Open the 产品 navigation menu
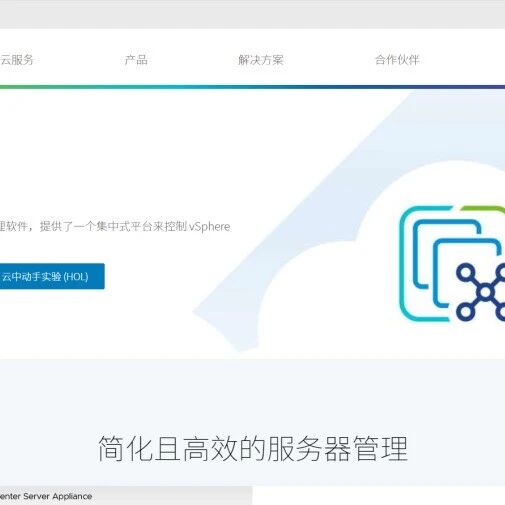The image size is (505, 505). (x=136, y=60)
